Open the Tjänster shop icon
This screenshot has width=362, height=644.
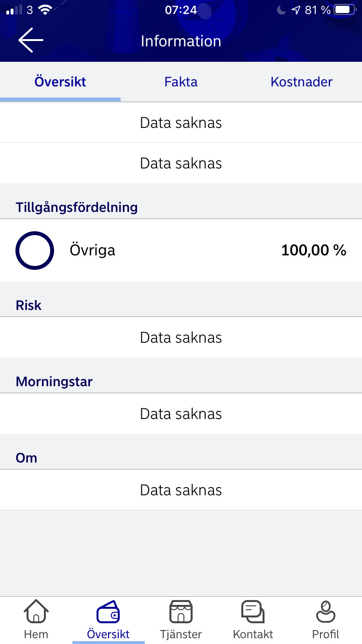(181, 612)
